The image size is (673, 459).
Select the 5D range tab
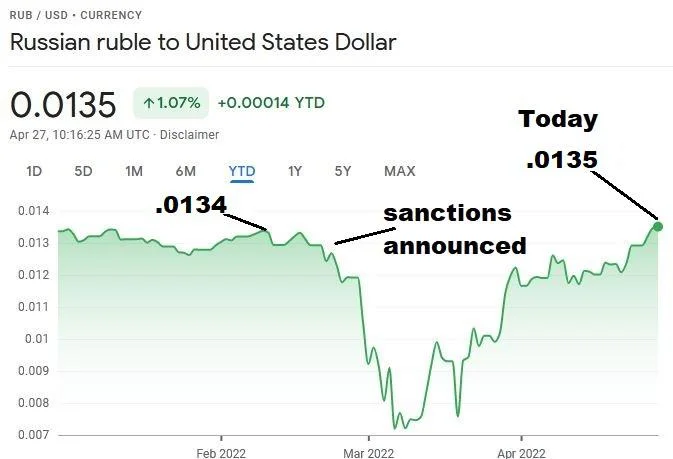(x=83, y=171)
